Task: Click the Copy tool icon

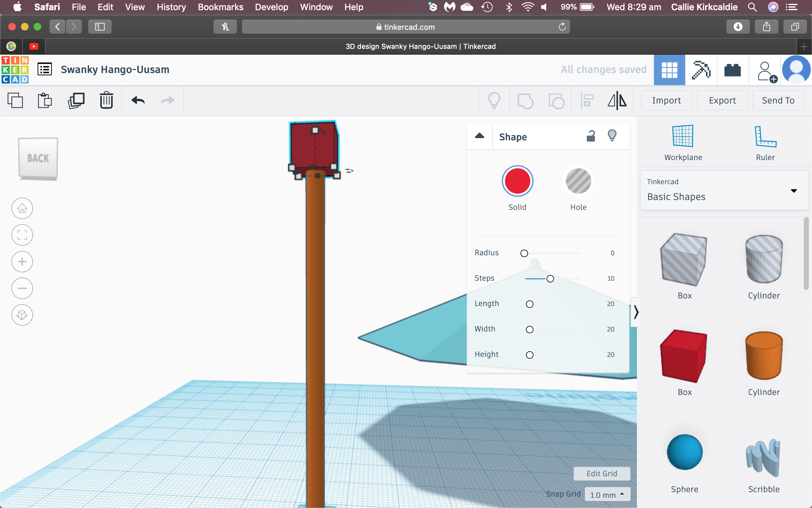Action: coord(15,100)
